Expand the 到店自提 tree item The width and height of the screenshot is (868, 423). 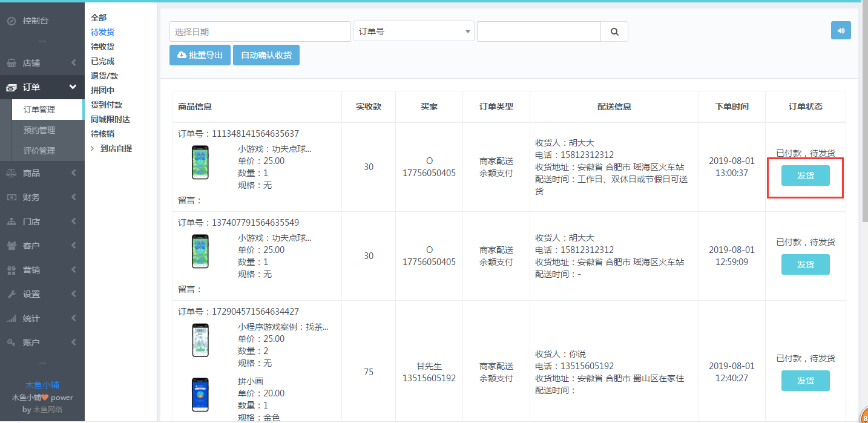92,148
